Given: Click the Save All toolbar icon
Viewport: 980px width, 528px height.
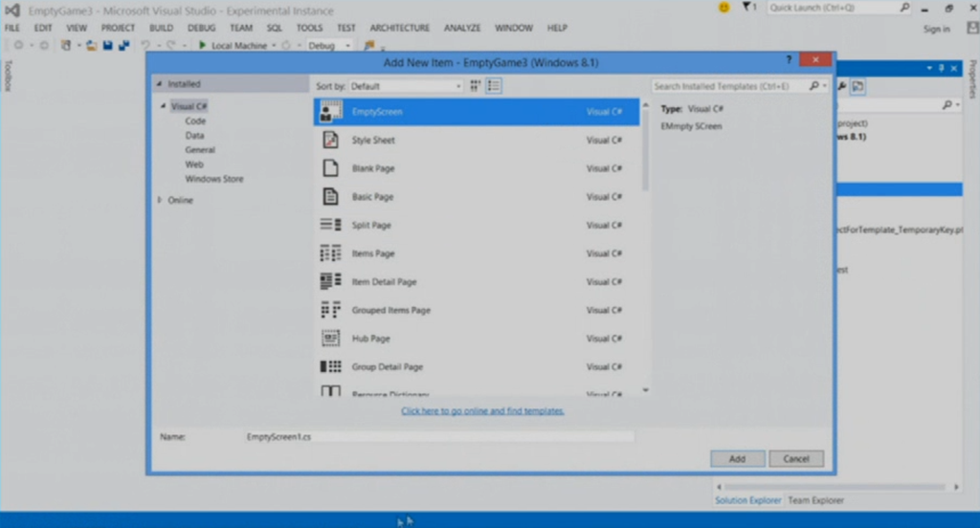Looking at the screenshot, I should 123,46.
